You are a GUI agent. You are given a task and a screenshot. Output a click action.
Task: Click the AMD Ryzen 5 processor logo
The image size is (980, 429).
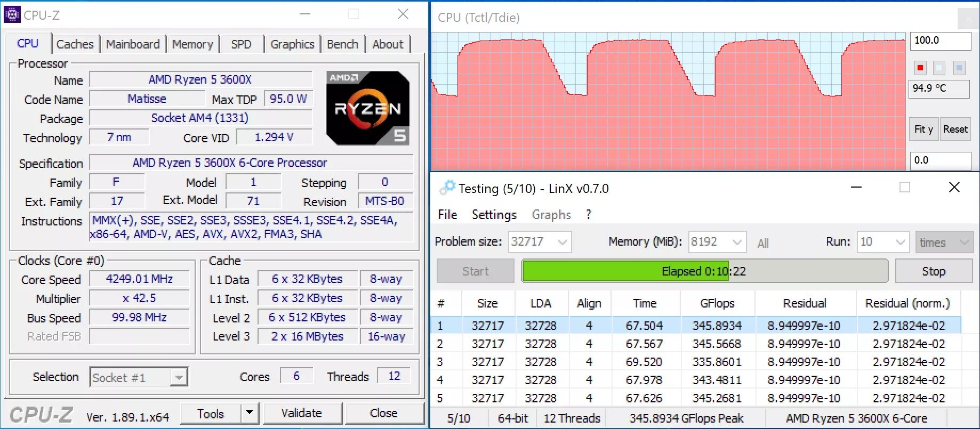(368, 108)
